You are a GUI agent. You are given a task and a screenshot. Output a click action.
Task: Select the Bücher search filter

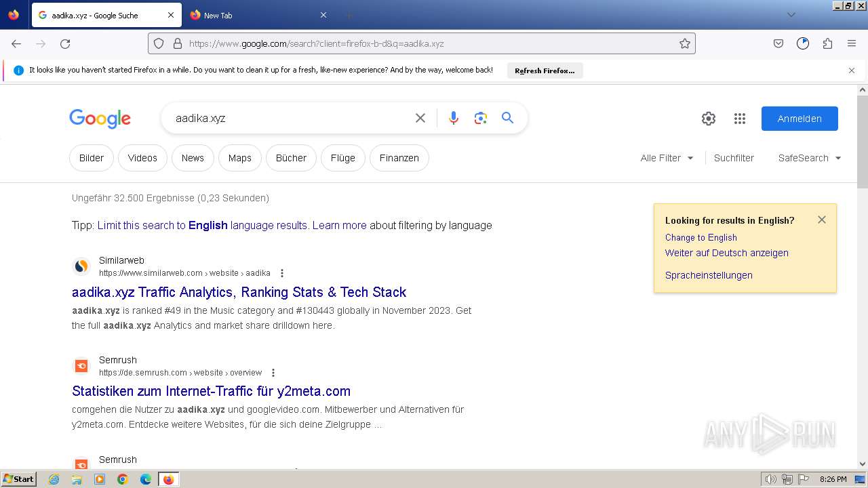click(x=291, y=158)
